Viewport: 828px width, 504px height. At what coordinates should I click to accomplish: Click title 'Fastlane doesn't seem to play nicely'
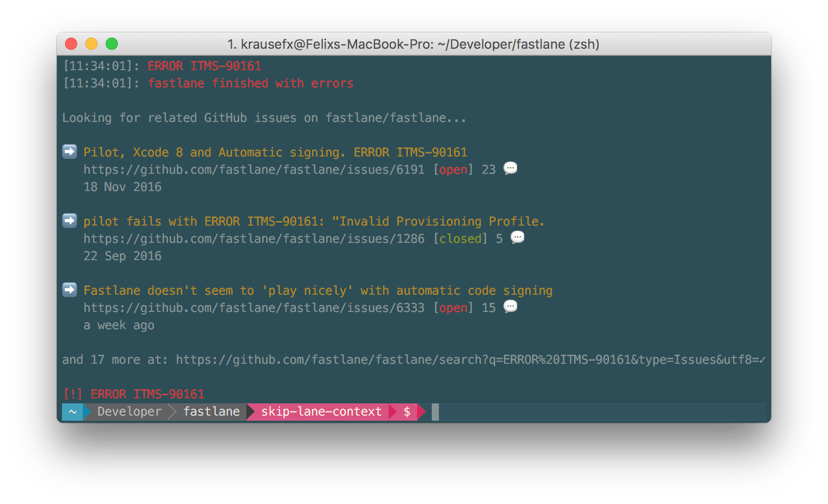318,291
